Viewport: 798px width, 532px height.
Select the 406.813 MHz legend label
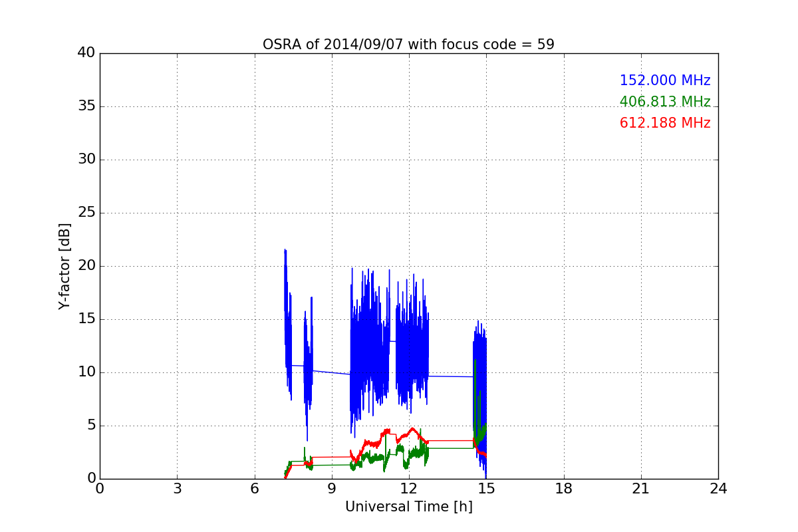(x=665, y=102)
